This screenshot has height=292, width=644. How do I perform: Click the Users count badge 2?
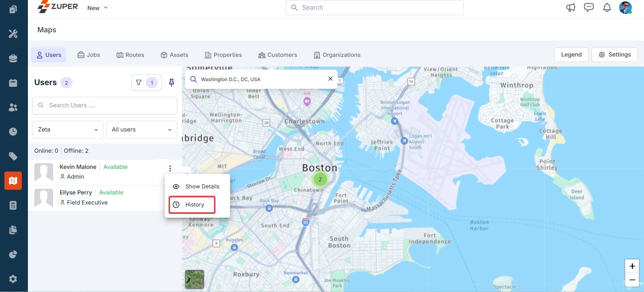[66, 83]
